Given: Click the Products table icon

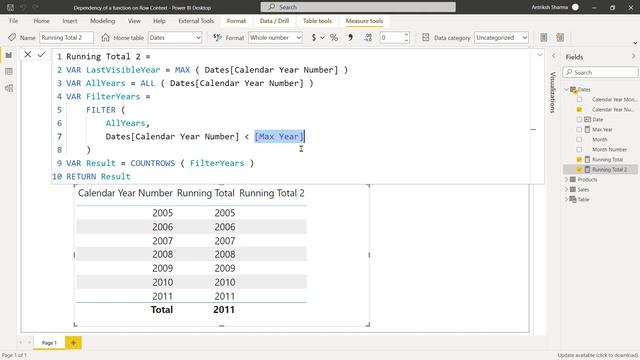Looking at the screenshot, I should coord(573,180).
